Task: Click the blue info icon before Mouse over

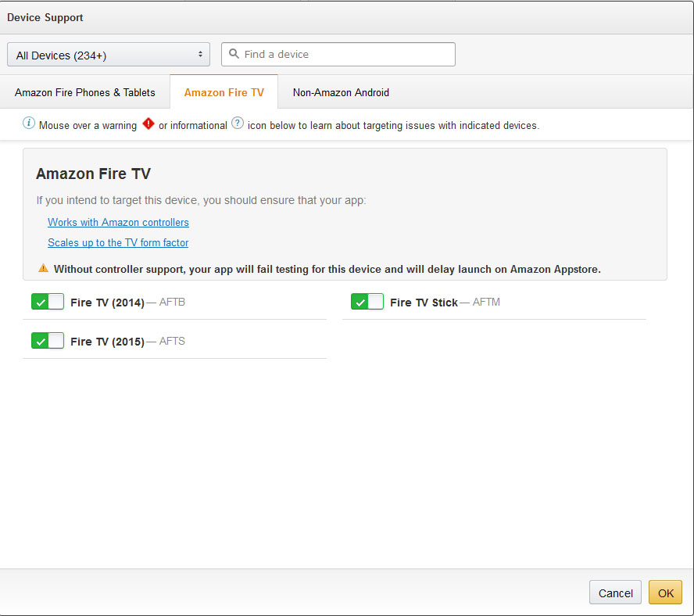Action: click(x=29, y=123)
